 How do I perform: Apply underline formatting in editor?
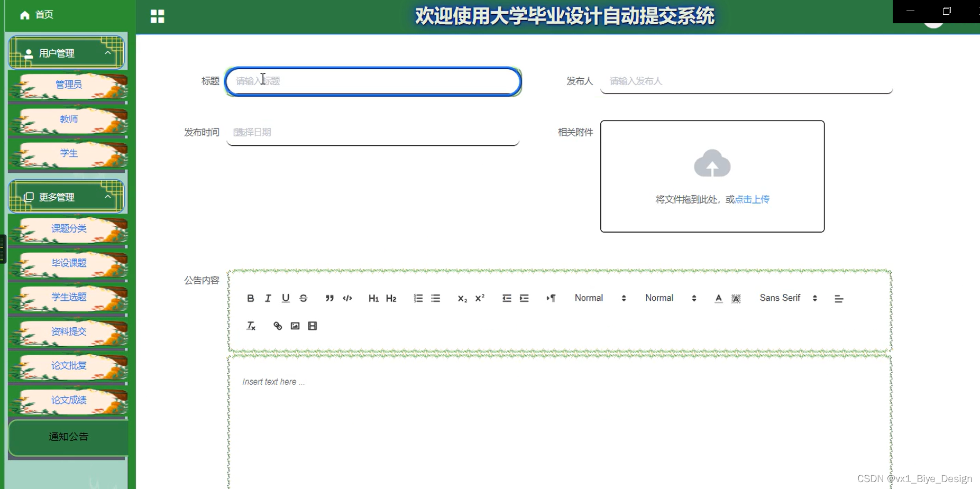point(286,298)
